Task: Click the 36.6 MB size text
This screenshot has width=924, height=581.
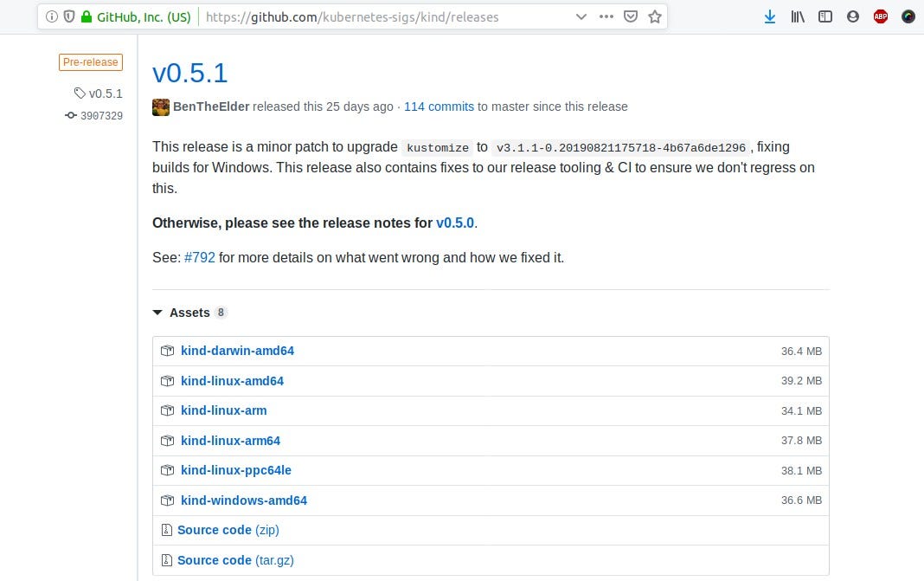Action: point(801,500)
